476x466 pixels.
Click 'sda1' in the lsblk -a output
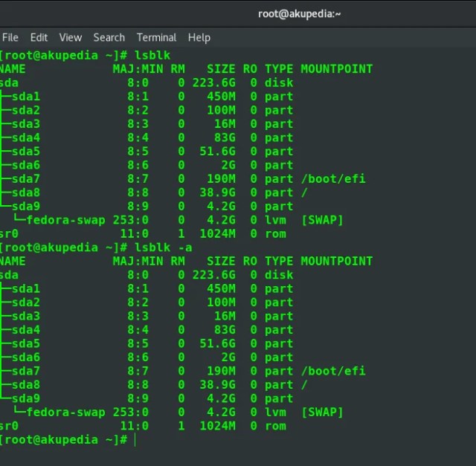(26, 288)
